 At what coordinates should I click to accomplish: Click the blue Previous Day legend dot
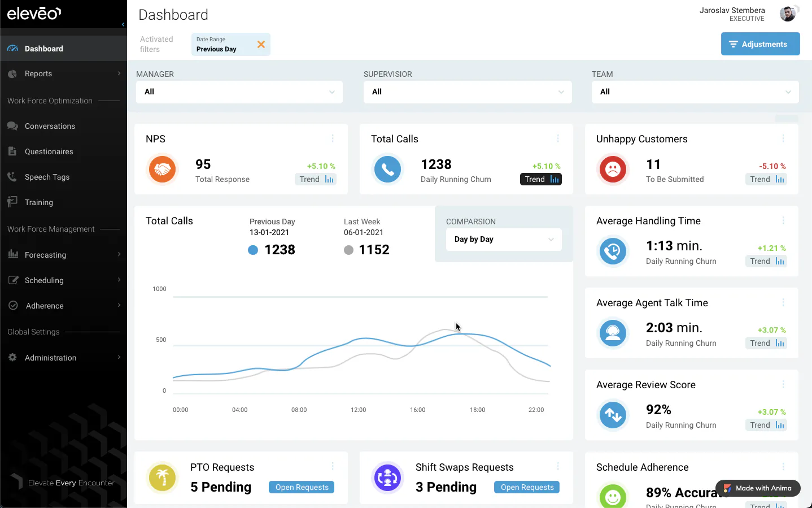click(x=253, y=250)
